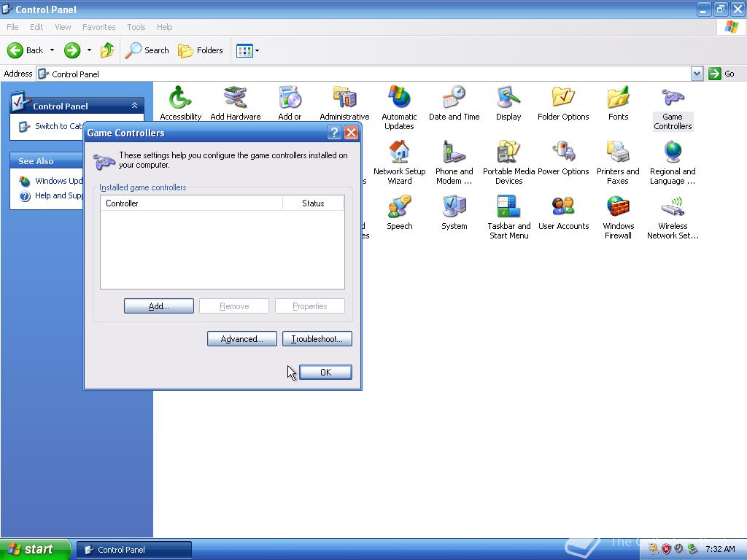The image size is (747, 560).
Task: Open the Accessibility Options icon
Action: click(181, 102)
